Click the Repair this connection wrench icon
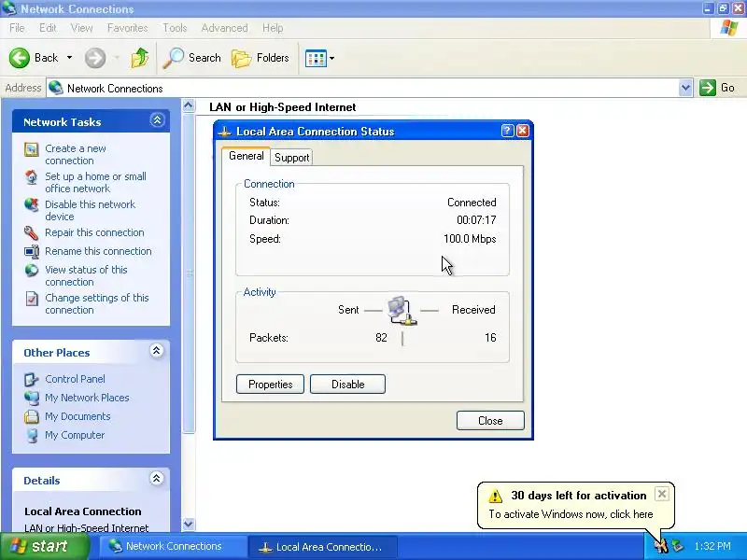 [x=32, y=232]
